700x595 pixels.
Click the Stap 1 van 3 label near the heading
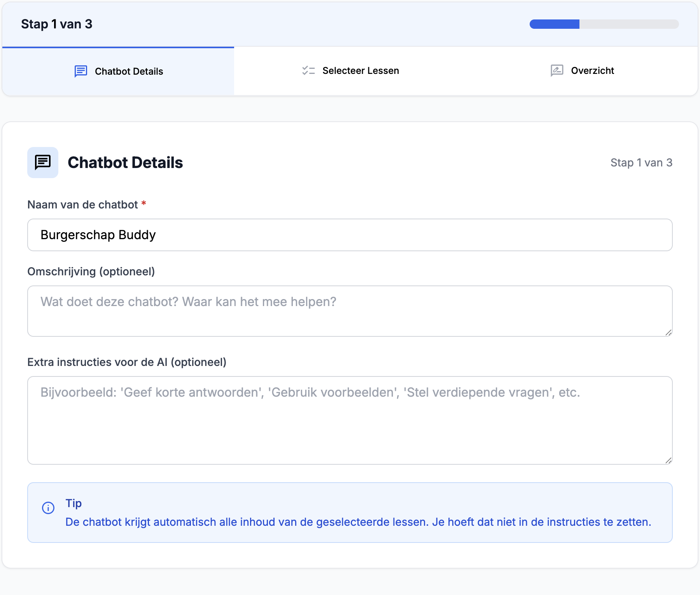(641, 163)
